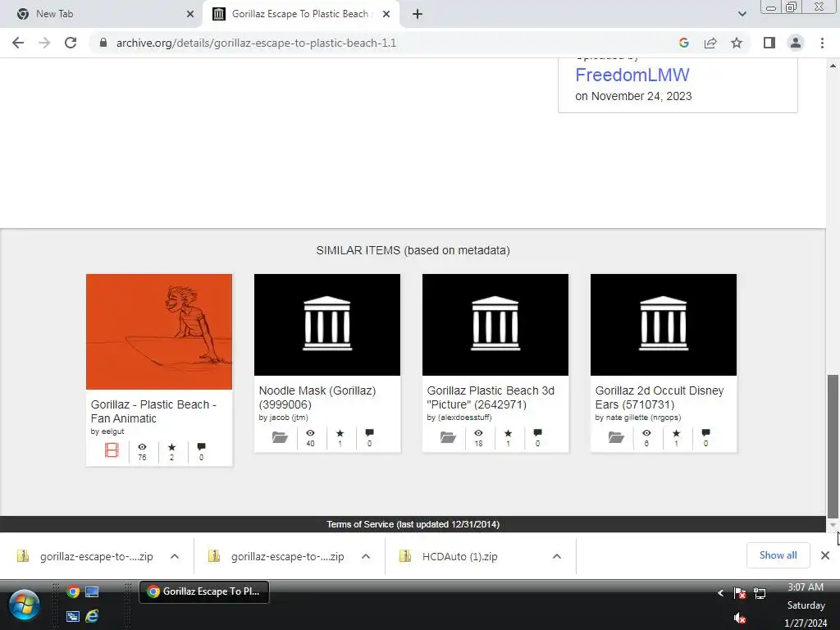This screenshot has width=840, height=630.
Task: Expand the tab search dropdown arrow
Action: (x=742, y=15)
